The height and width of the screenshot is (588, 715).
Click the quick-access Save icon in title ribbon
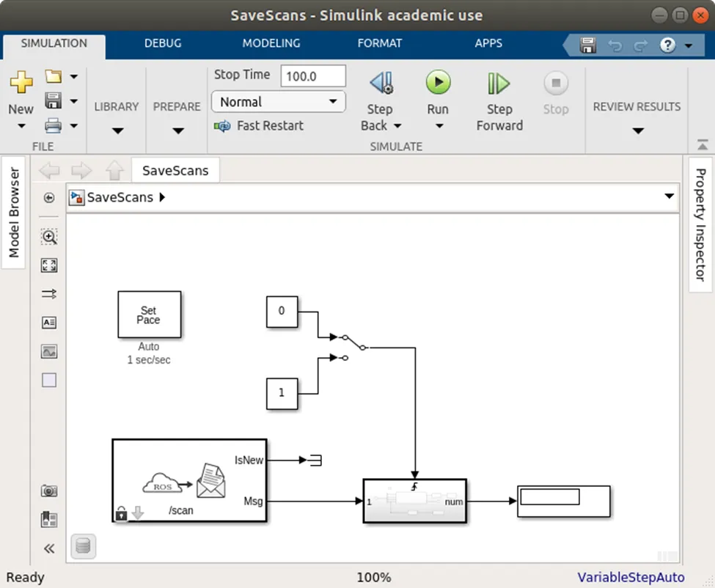click(x=588, y=45)
